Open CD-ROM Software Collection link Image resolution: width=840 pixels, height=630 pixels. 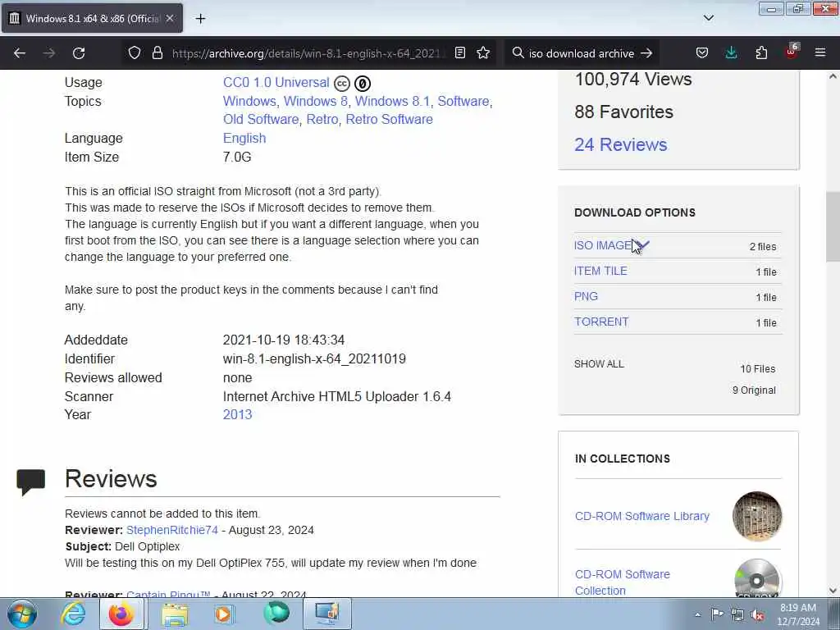coord(623,582)
